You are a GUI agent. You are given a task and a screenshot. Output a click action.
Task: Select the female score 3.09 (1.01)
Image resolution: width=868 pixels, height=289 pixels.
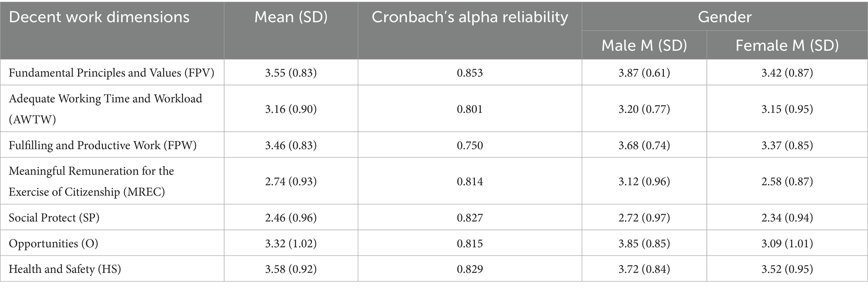[x=787, y=243]
